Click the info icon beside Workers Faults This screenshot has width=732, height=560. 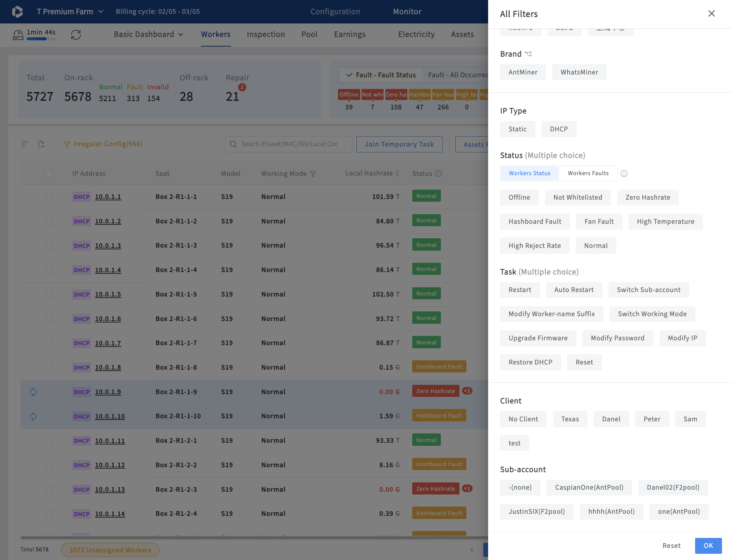pos(624,173)
